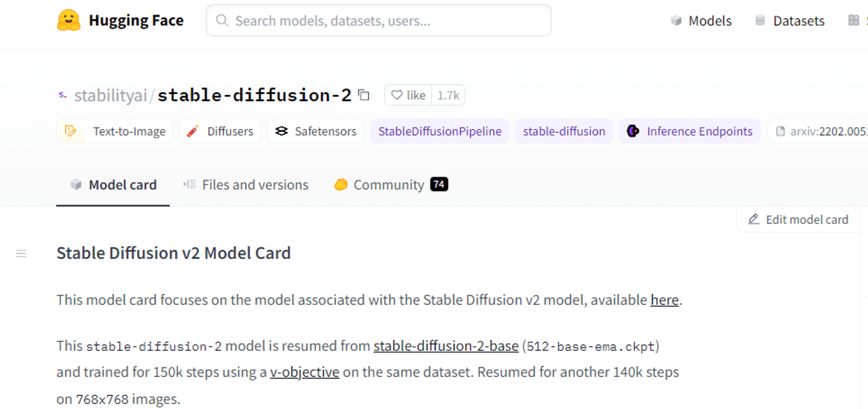Click the Safetensors icon

click(282, 131)
